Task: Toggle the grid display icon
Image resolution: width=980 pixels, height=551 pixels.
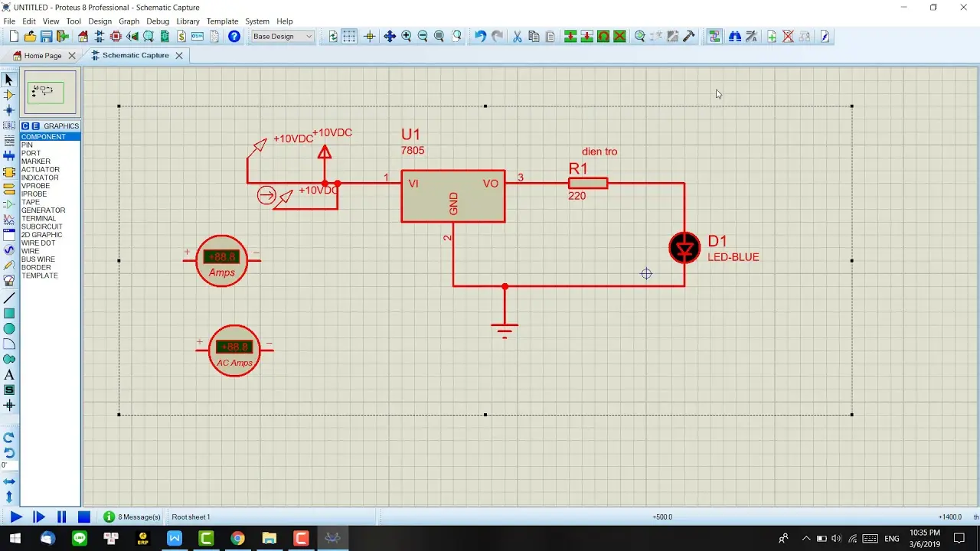Action: click(x=349, y=37)
